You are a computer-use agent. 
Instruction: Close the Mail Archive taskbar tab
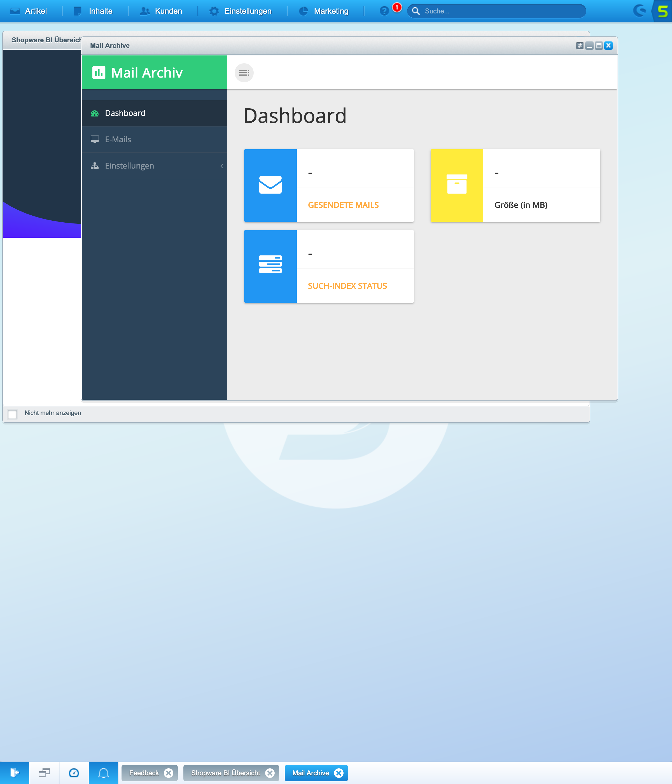(339, 773)
